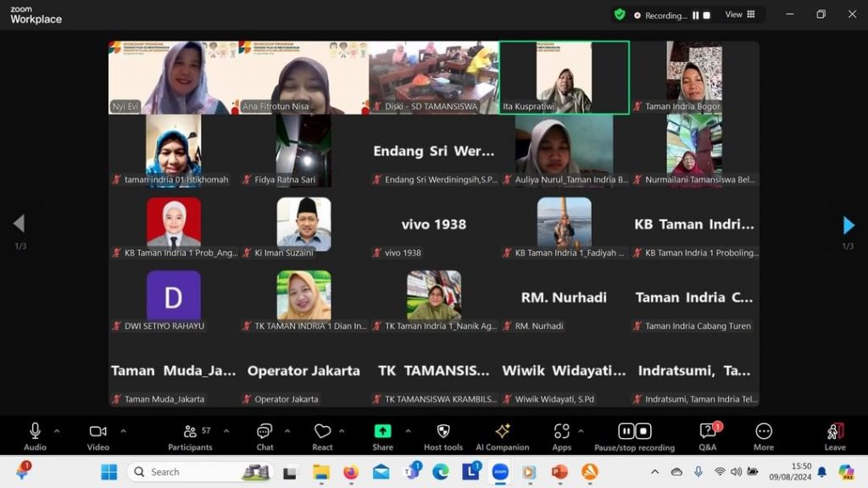Click the React heart icon
This screenshot has width=868, height=488.
[x=322, y=432]
